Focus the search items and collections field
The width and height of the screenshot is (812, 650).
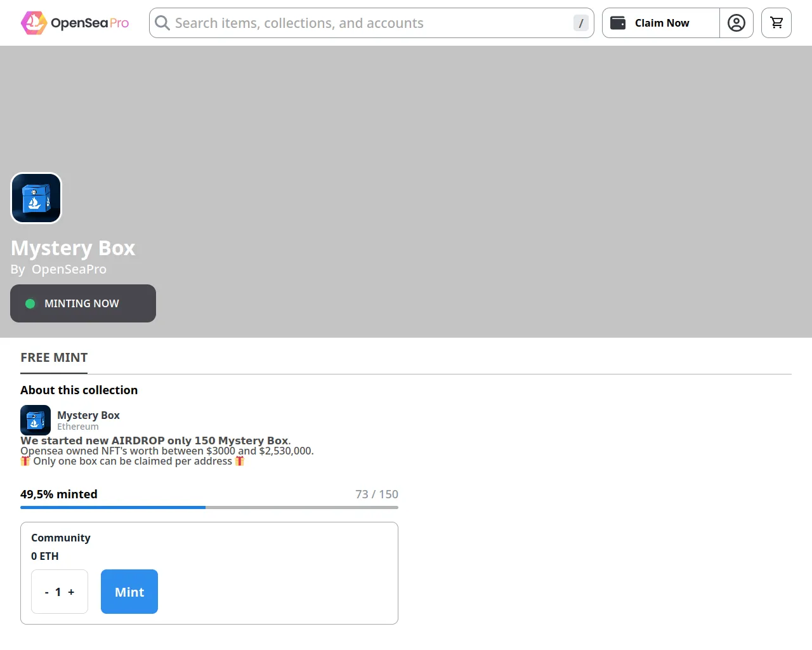[x=372, y=23]
